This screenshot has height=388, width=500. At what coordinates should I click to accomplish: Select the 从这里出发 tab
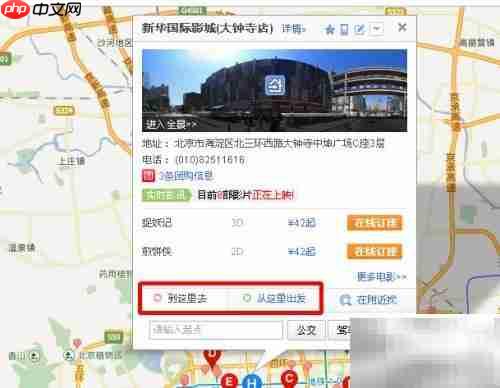click(274, 298)
